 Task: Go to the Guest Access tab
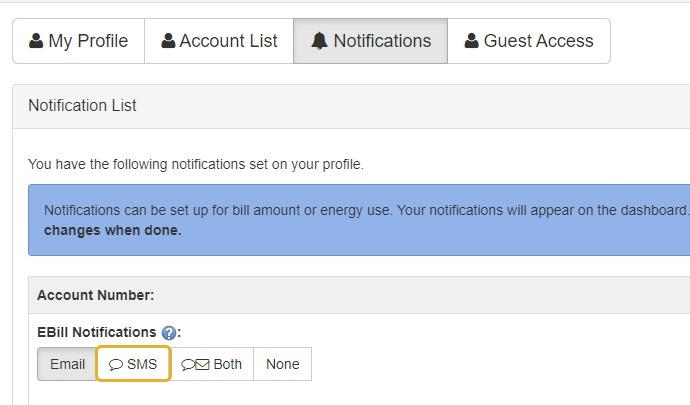pos(529,41)
